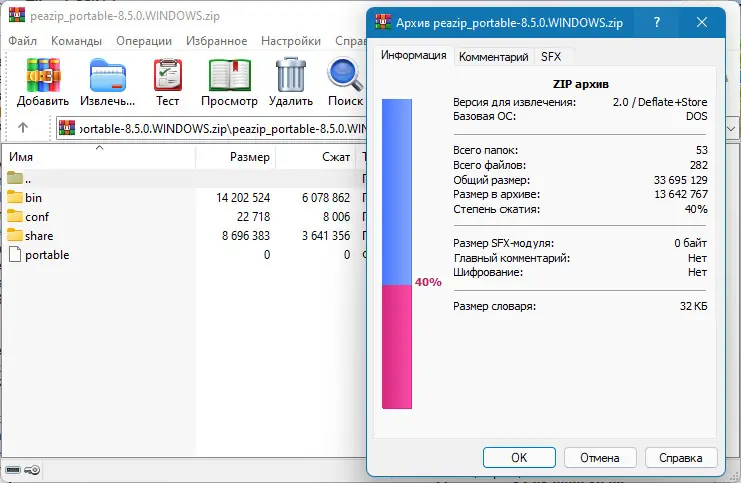Click the compression ratio bar
This screenshot has width=741, height=483.
pos(397,254)
